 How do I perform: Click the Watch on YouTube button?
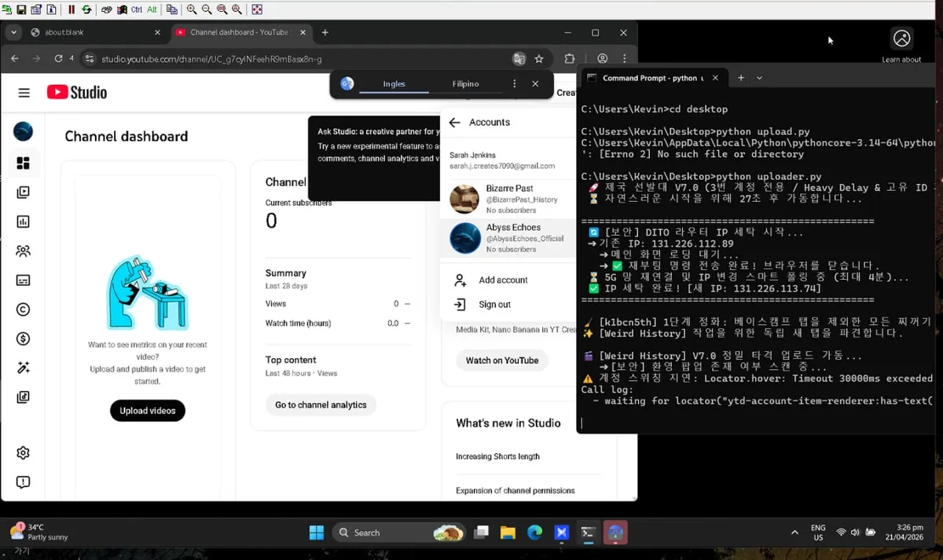[502, 361]
